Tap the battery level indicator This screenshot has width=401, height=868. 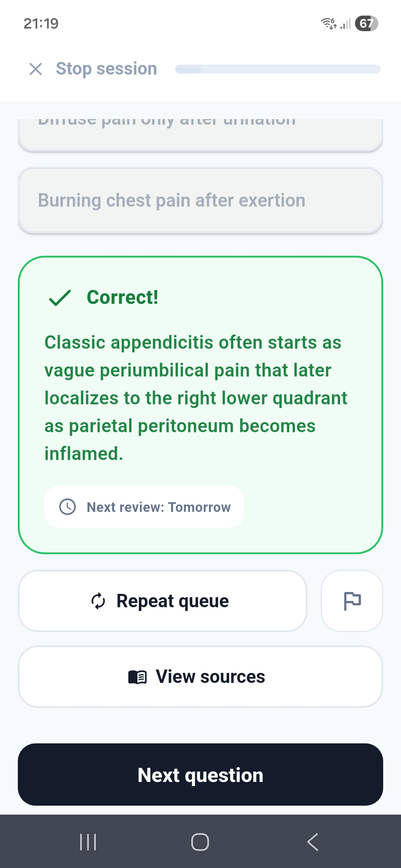366,23
